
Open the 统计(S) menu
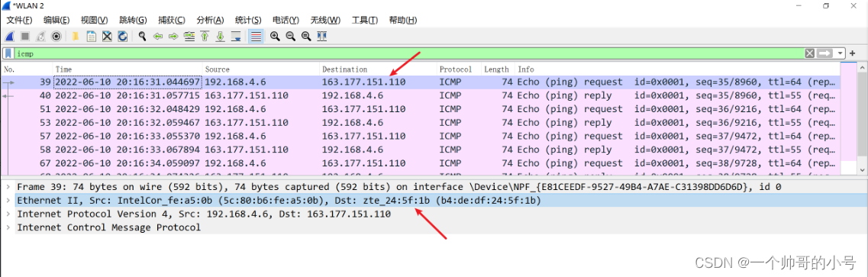click(249, 21)
